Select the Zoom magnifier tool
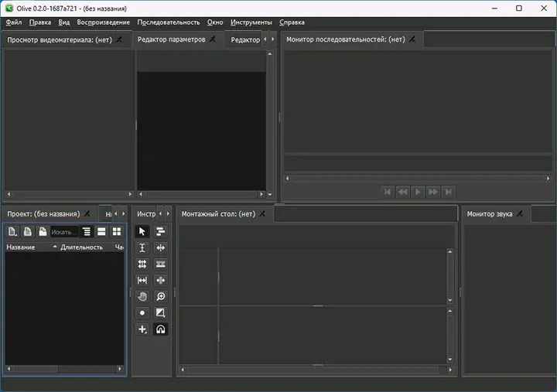Image resolution: width=557 pixels, height=392 pixels. (x=161, y=296)
